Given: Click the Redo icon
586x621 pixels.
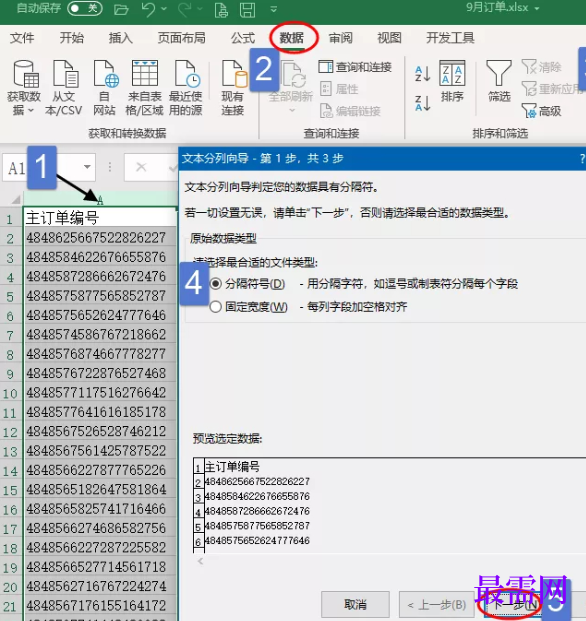Looking at the screenshot, I should click(x=185, y=9).
